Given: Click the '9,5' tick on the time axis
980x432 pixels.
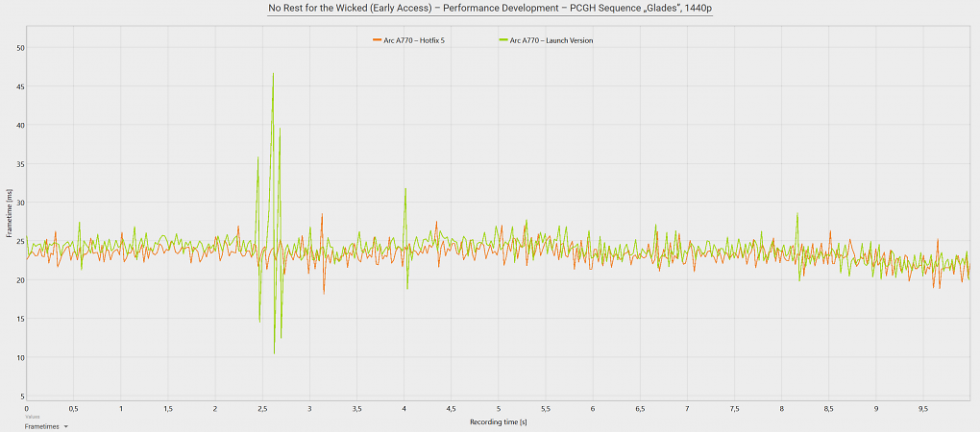Looking at the screenshot, I should click(923, 408).
